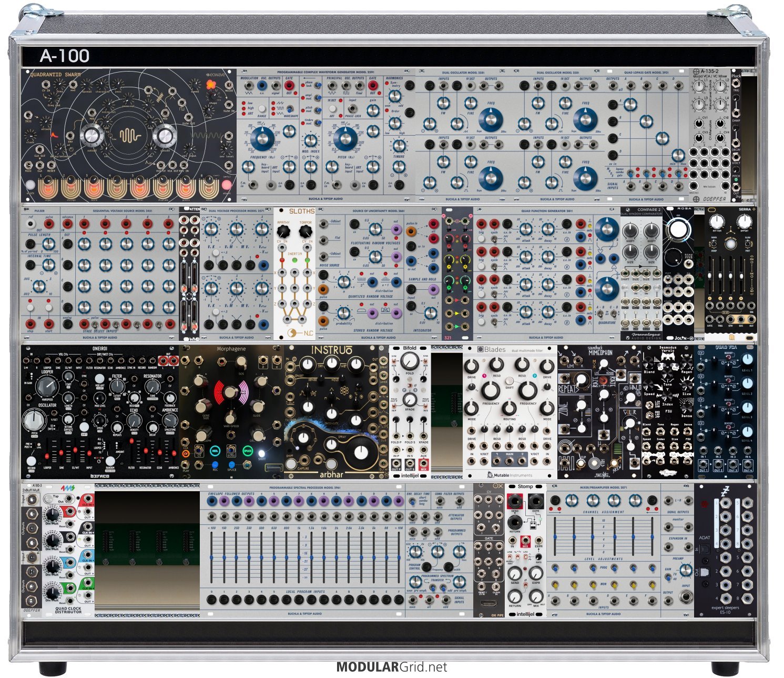The width and height of the screenshot is (784, 678).
Task: Click the AMBIENCE dry/wet fader on Oneiroi
Action: (173, 450)
